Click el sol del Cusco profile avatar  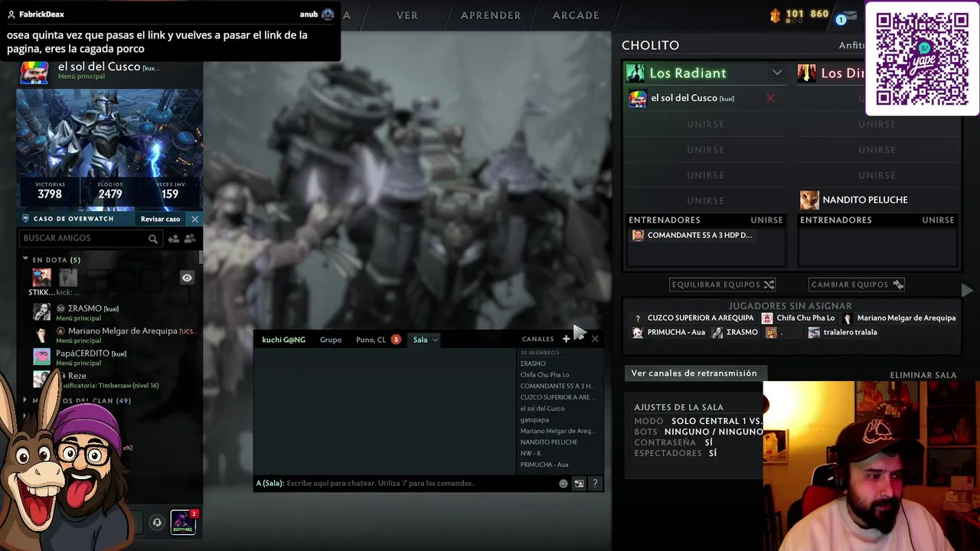pos(34,72)
